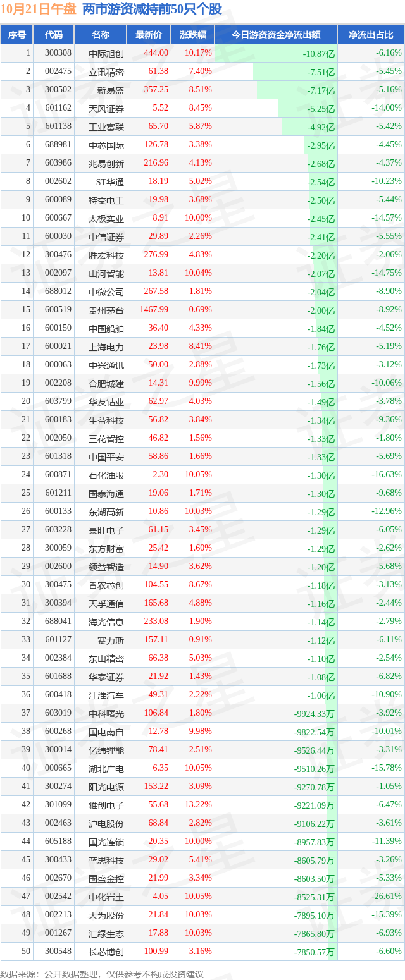This screenshot has height=980, width=405.
Task: Click stock name 华泰证券
Action: (x=106, y=677)
